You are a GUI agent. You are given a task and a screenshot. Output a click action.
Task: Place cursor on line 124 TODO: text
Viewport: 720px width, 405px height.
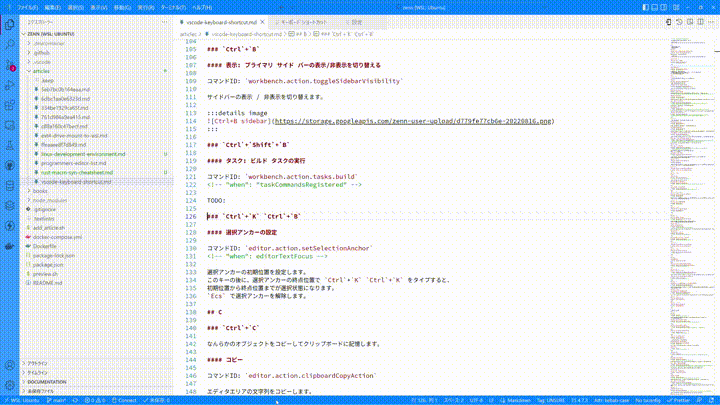click(x=216, y=201)
